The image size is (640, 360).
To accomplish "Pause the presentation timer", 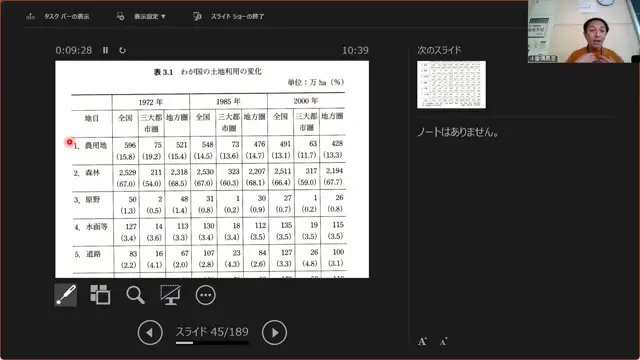I will pos(105,50).
